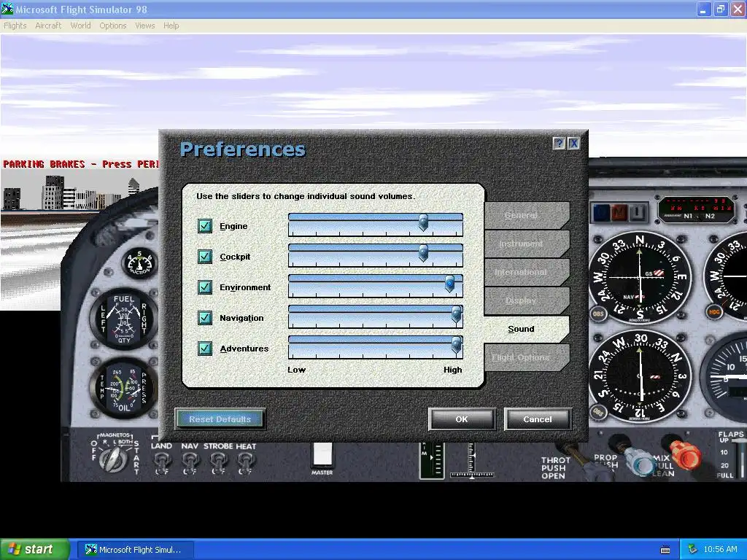
Task: Click the lower course deviation indicator
Action: tap(640, 377)
